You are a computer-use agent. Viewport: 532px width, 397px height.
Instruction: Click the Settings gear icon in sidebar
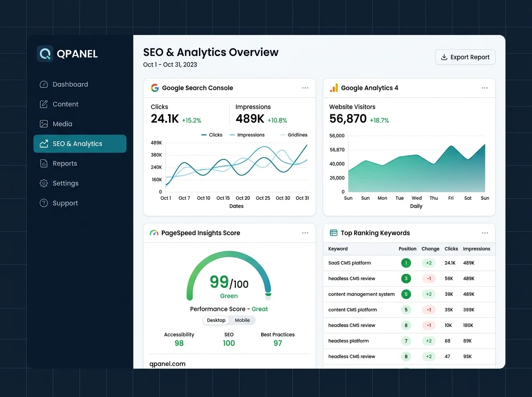click(43, 183)
